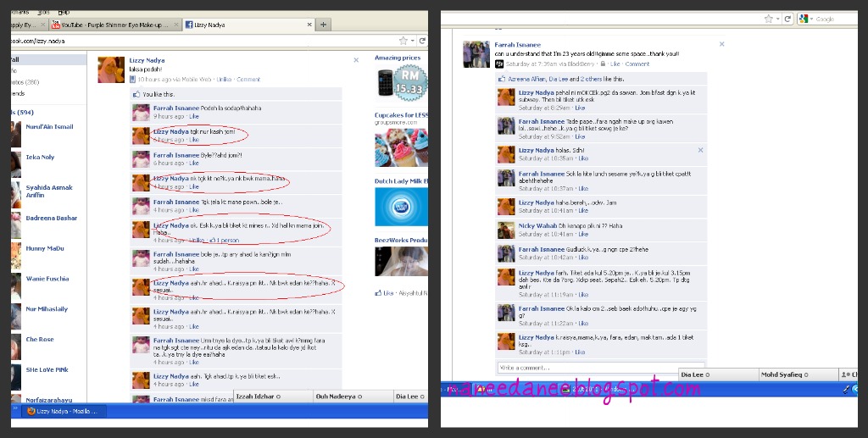Open Wanie Fuschia's profile
Image resolution: width=868 pixels, height=438 pixels.
click(x=47, y=279)
